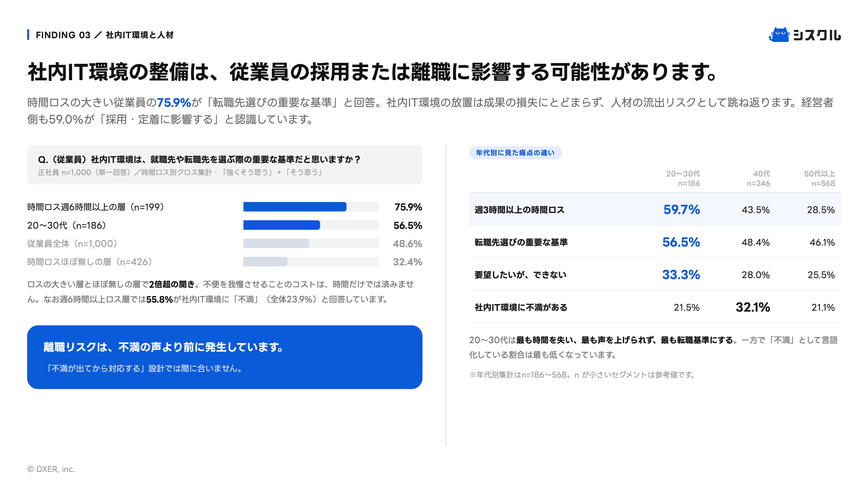Click the blue cat logo icon
Screen dimensions: 868x488
(779, 35)
